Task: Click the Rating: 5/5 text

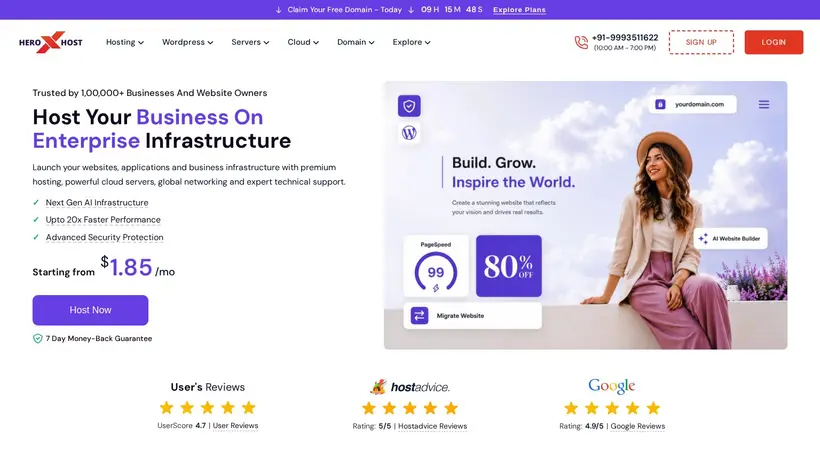Action: pos(372,427)
